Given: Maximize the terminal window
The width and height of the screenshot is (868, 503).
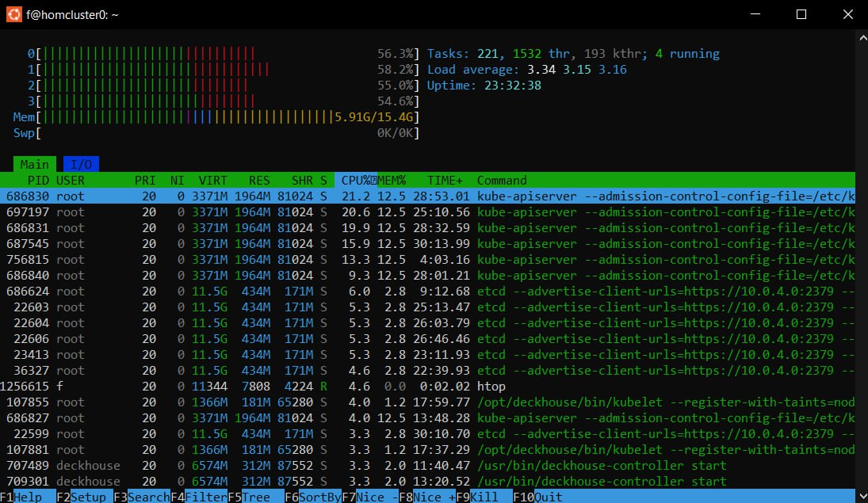Looking at the screenshot, I should click(x=801, y=14).
